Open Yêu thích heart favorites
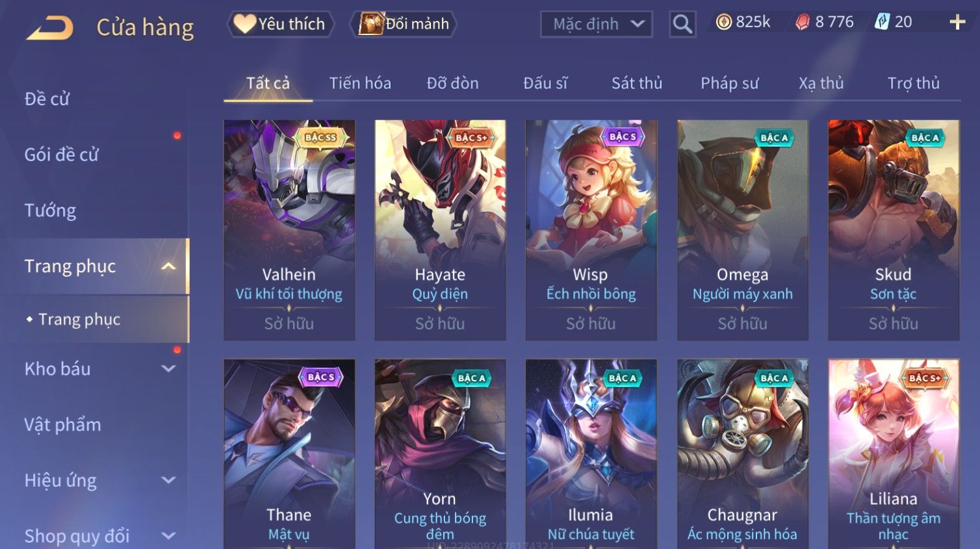This screenshot has height=549, width=980. coord(281,24)
